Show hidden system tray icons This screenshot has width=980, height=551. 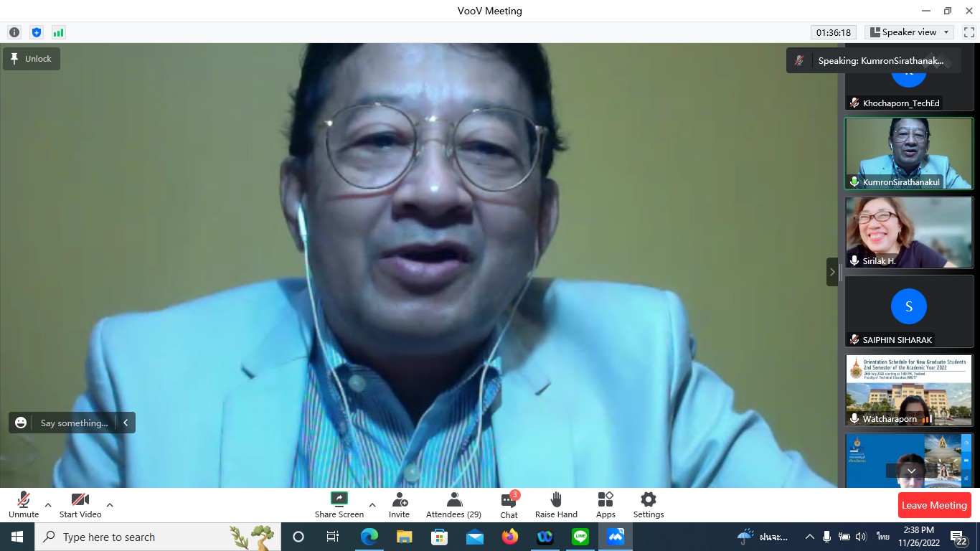810,537
